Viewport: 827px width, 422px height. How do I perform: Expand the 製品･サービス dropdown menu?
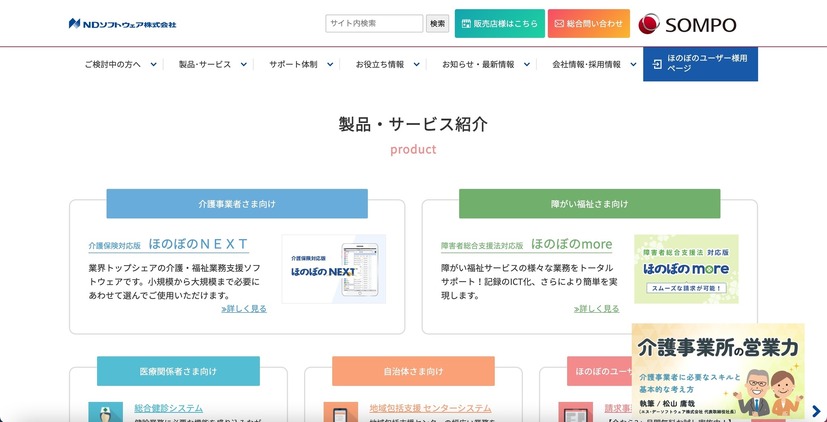pos(211,64)
